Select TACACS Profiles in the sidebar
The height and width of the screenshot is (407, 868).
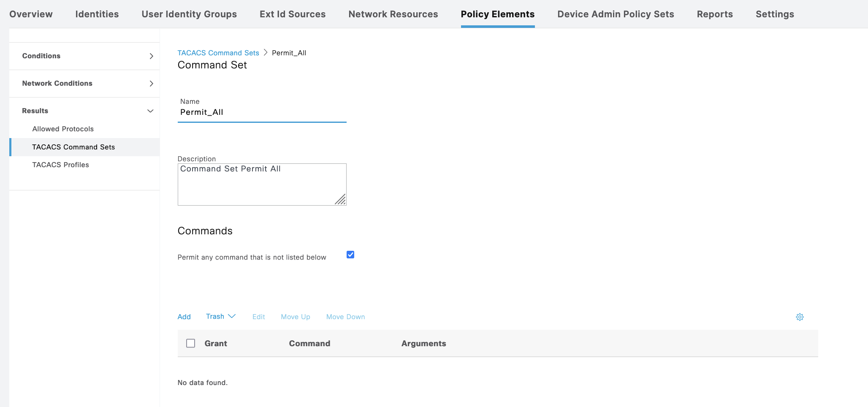coord(61,165)
